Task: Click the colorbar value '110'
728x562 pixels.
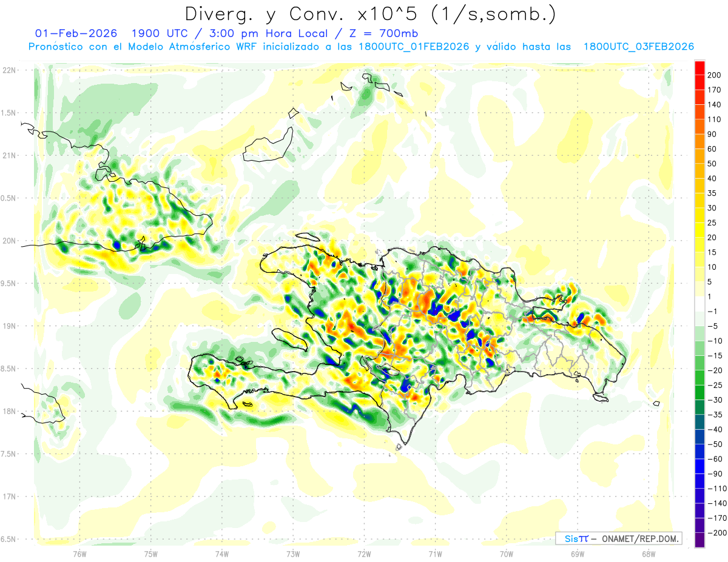Action: [715, 119]
